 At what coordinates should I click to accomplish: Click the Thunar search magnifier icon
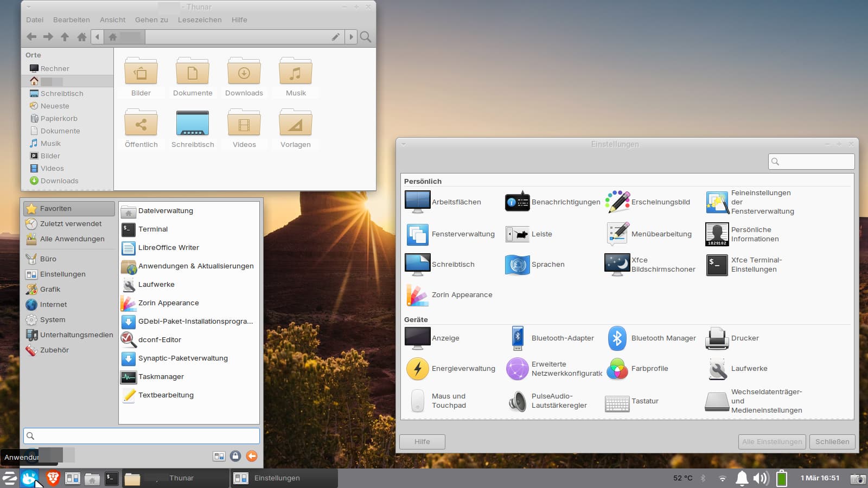click(x=366, y=37)
